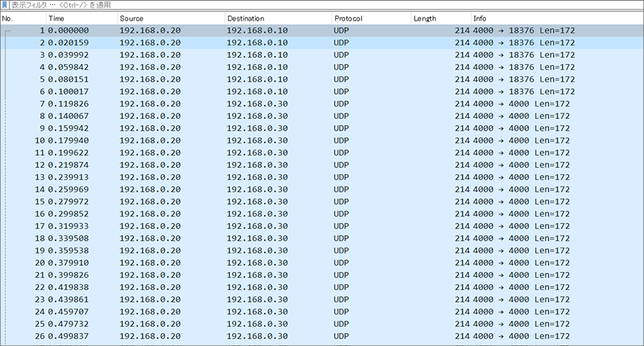Select packet 23 at time 0.439861
This screenshot has width=644, height=346.
(322, 300)
